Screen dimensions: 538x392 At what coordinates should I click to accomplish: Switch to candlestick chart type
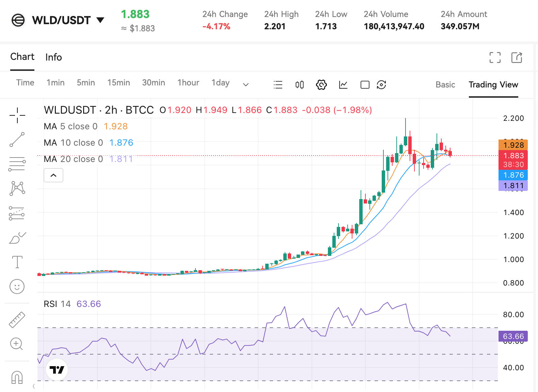coord(300,85)
